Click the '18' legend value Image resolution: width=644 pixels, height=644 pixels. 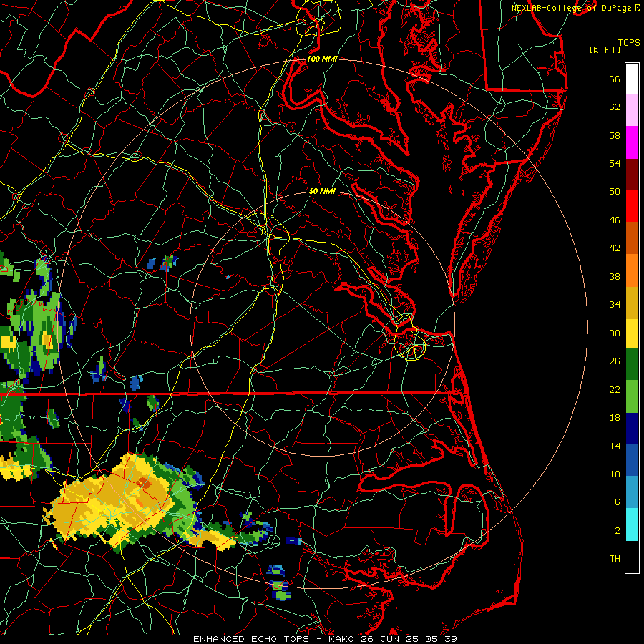point(615,418)
